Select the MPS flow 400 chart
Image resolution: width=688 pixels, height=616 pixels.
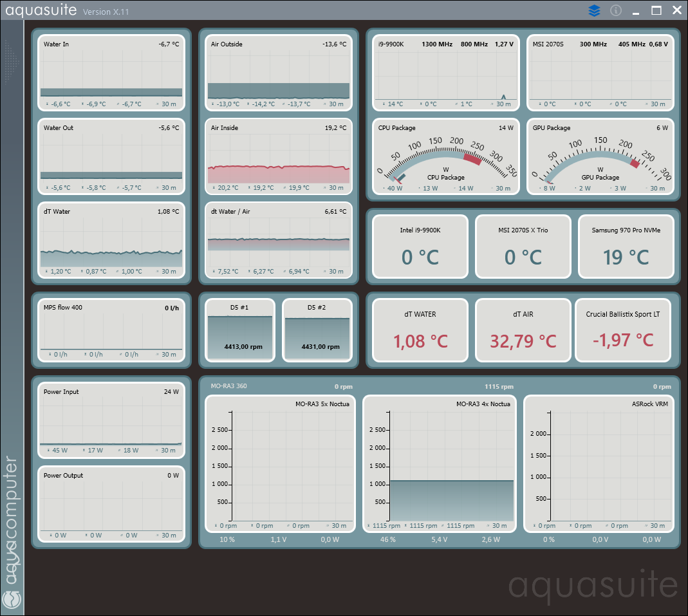111,330
